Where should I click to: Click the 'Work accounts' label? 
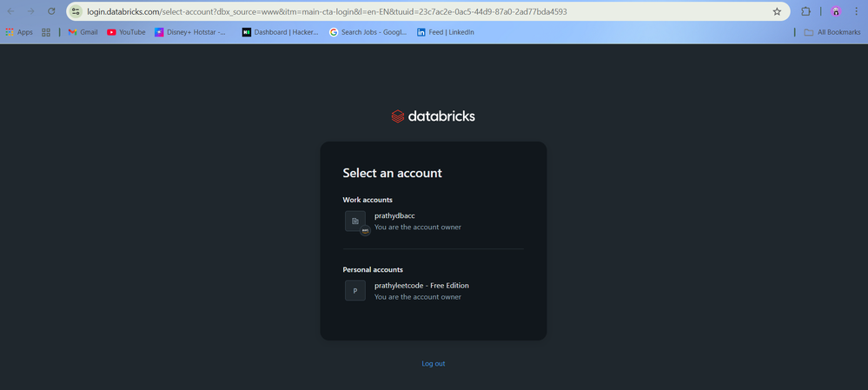click(x=368, y=200)
